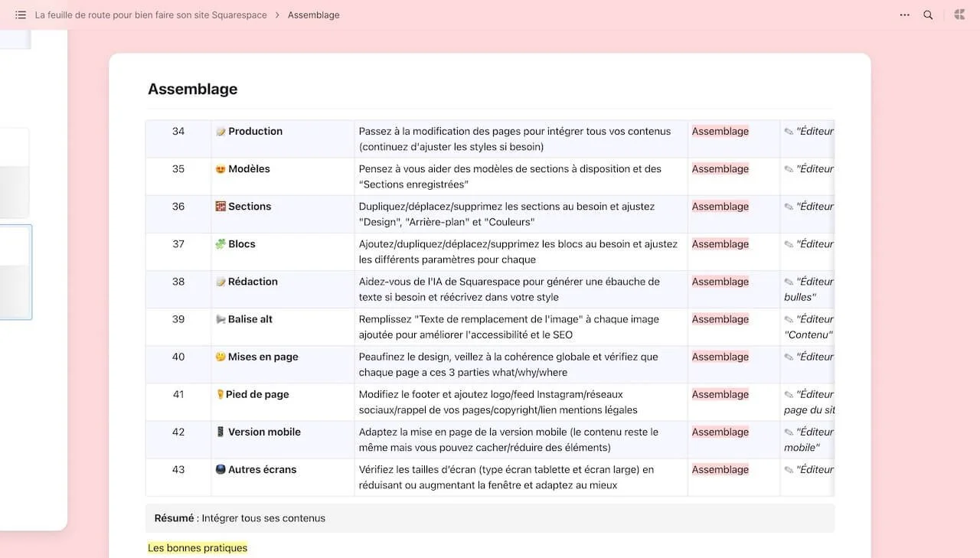Click the Balise alt row megaphone emoji
This screenshot has height=558, width=980.
(x=220, y=319)
